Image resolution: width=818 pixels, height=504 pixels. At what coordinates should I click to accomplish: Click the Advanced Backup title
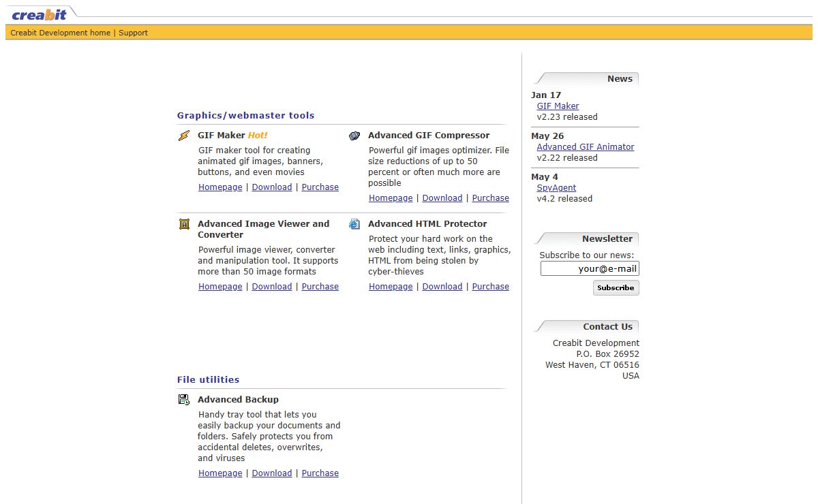238,400
